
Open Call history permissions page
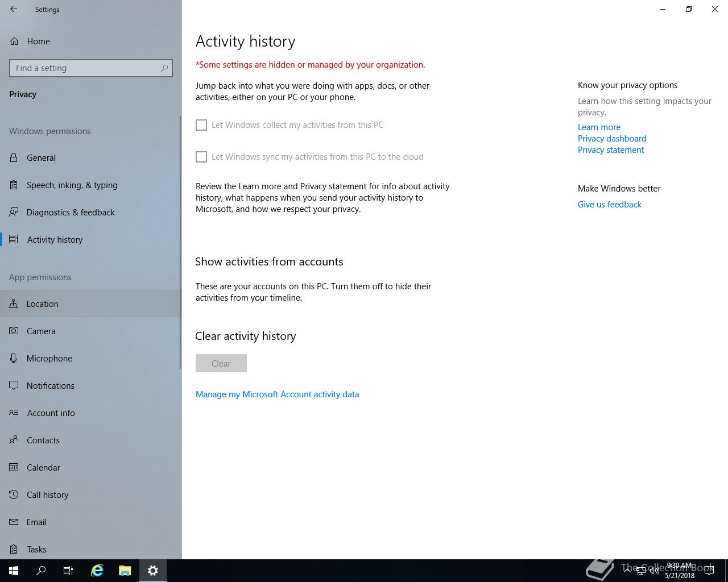91,494
